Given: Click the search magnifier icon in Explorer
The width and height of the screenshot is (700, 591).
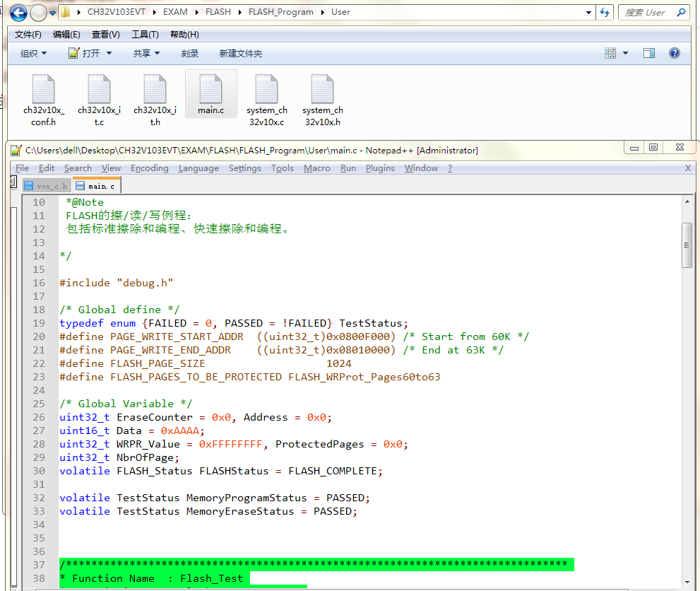Looking at the screenshot, I should (681, 12).
